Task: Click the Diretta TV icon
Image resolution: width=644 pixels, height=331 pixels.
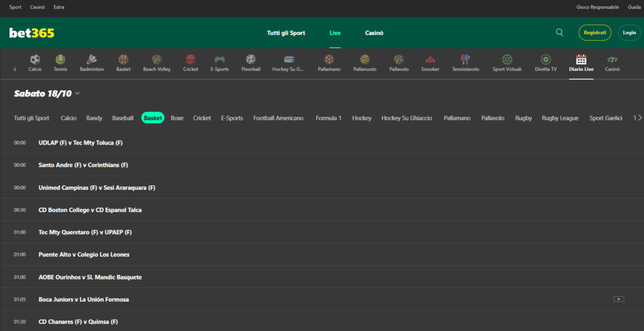Action: point(545,60)
